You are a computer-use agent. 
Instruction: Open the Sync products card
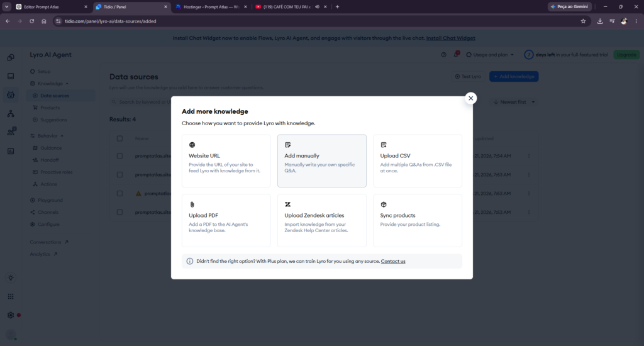(x=418, y=221)
